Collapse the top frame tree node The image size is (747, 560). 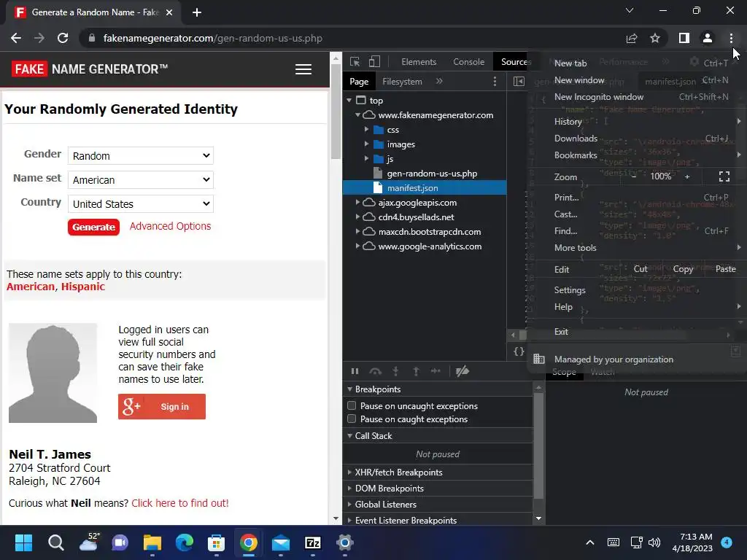pos(349,101)
